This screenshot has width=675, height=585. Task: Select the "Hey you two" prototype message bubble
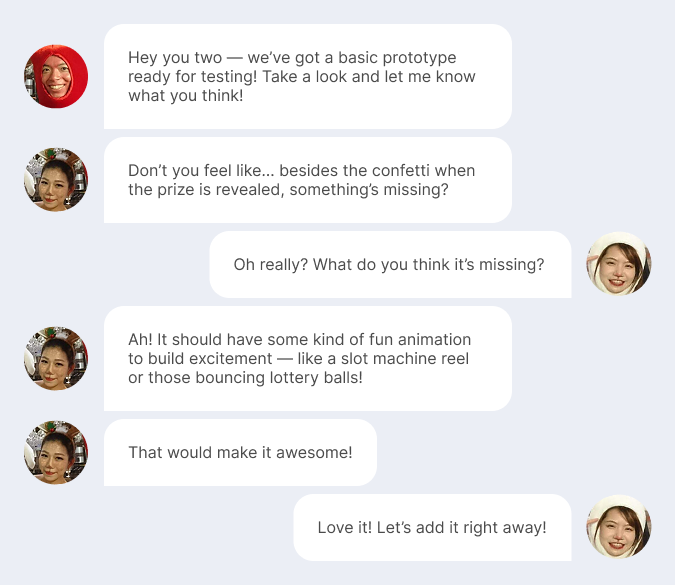pyautogui.click(x=307, y=77)
